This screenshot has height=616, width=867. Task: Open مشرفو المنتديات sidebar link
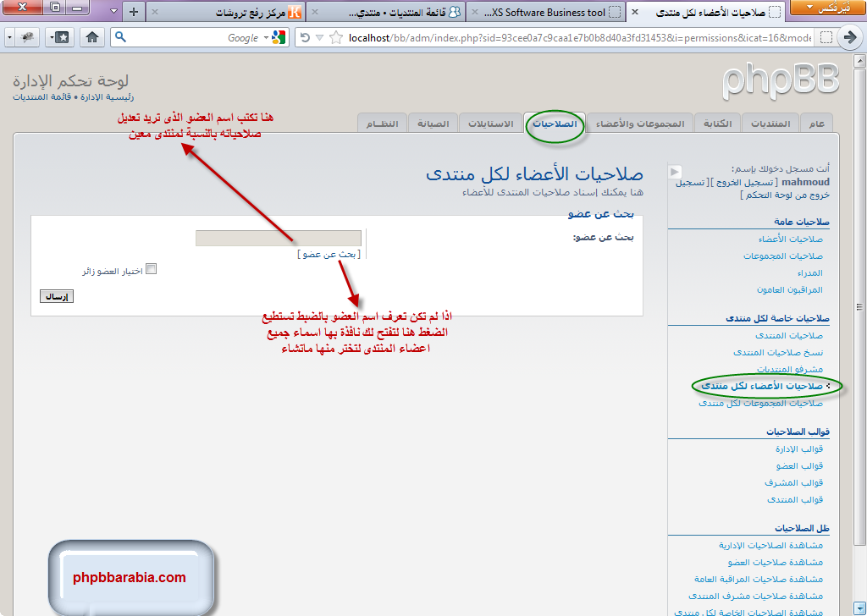tap(790, 369)
